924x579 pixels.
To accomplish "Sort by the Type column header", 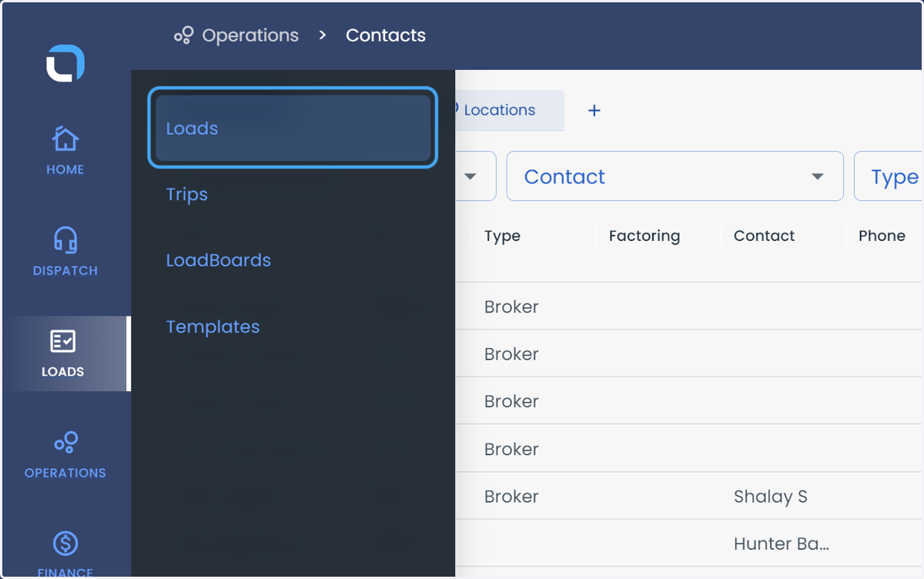I will pyautogui.click(x=503, y=236).
